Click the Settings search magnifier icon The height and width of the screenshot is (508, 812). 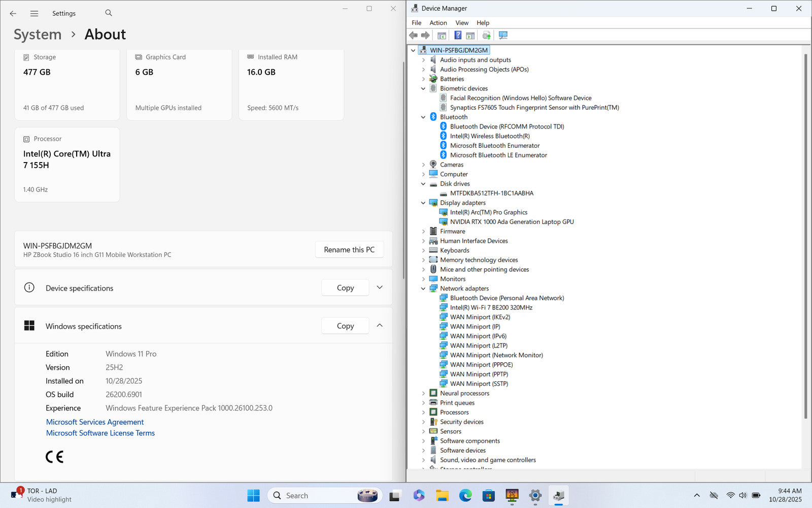(x=109, y=13)
